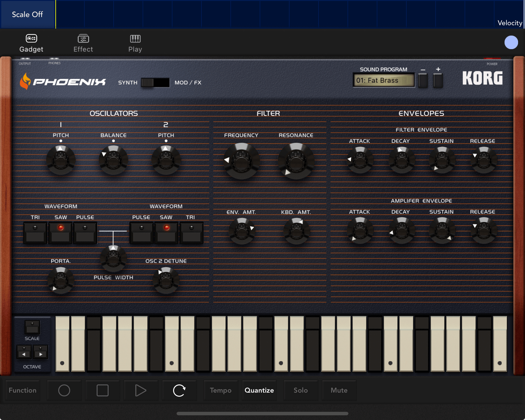Click the OSC 2 Detune knob

(x=166, y=280)
